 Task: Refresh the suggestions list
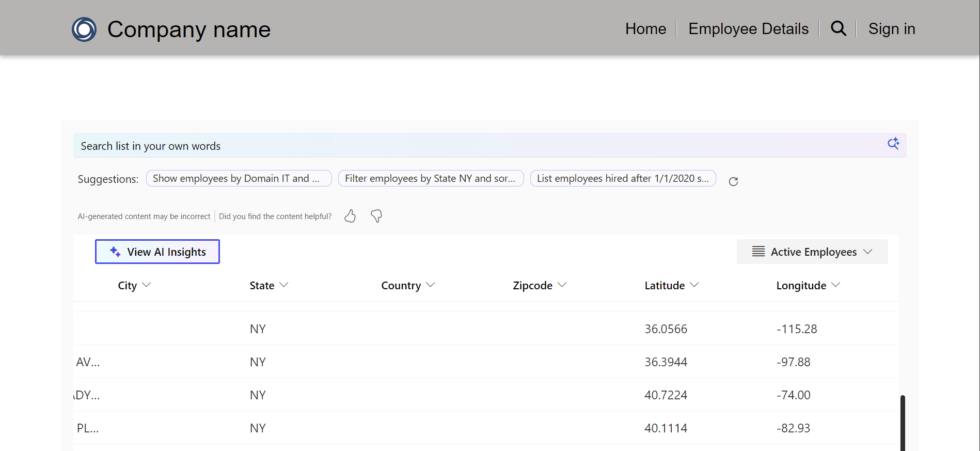pyautogui.click(x=733, y=181)
